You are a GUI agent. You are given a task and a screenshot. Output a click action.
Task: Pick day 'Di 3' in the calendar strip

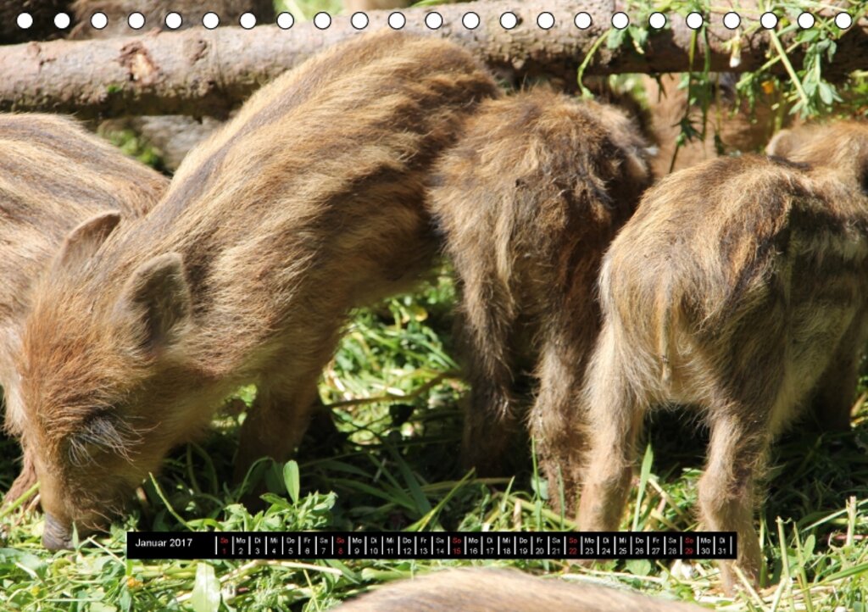click(x=258, y=546)
